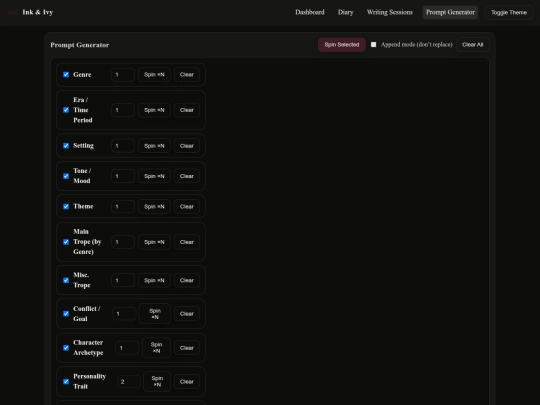Viewport: 540px width, 405px height.
Task: Open the Dashboard page
Action: [x=310, y=12]
